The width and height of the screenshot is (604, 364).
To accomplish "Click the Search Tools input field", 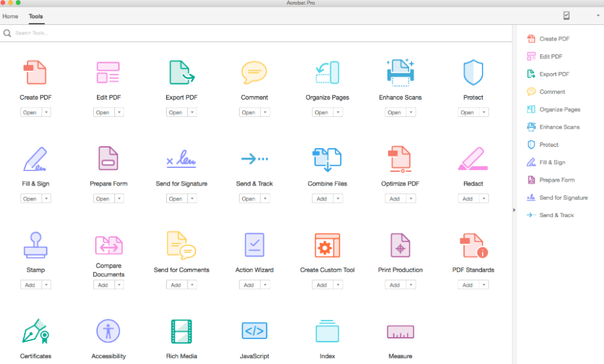I will [131, 33].
